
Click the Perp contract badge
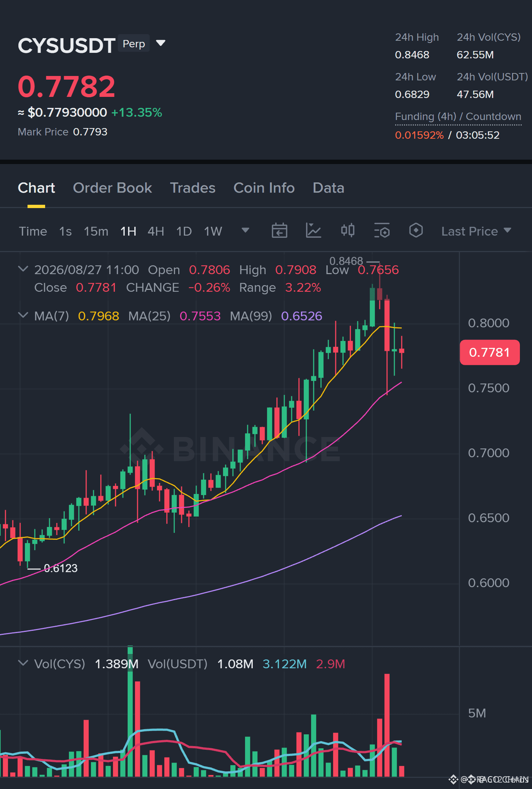[134, 43]
